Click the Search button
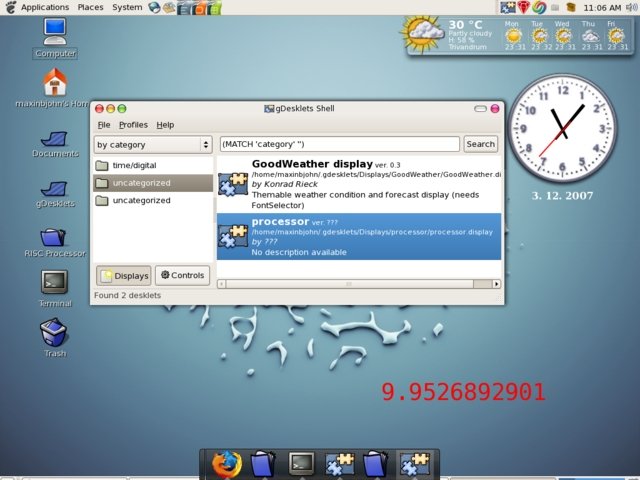 [480, 144]
